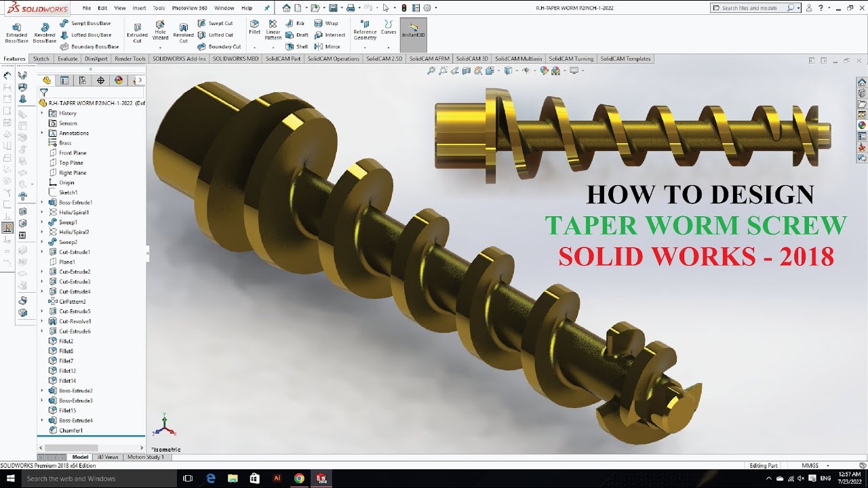Expand the Helix/Spiral2 feature
Viewport: 868px width, 488px height.
[x=42, y=232]
